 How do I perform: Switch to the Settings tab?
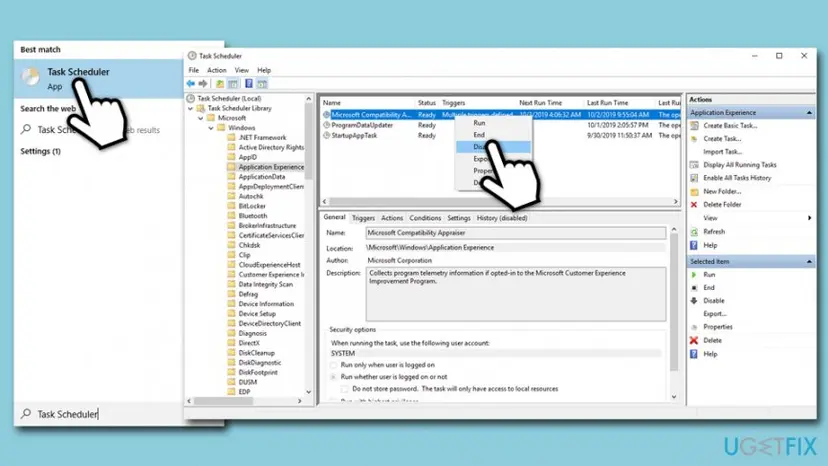(x=458, y=218)
